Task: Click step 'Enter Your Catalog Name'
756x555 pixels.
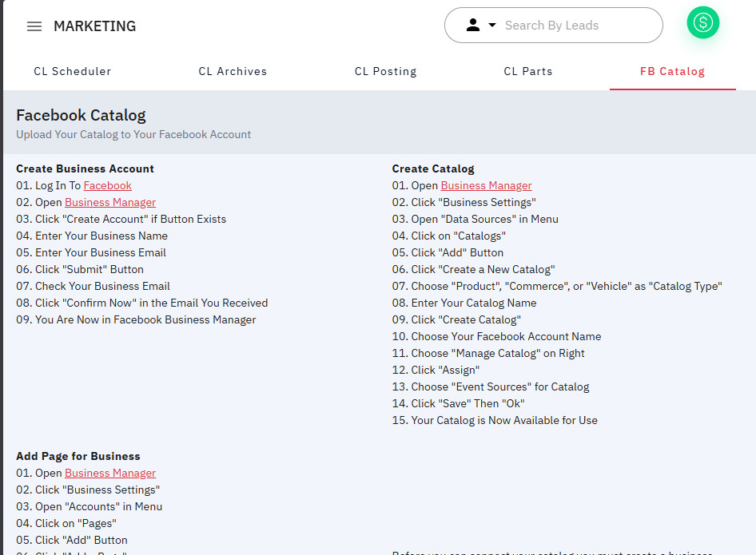Action: pos(464,303)
